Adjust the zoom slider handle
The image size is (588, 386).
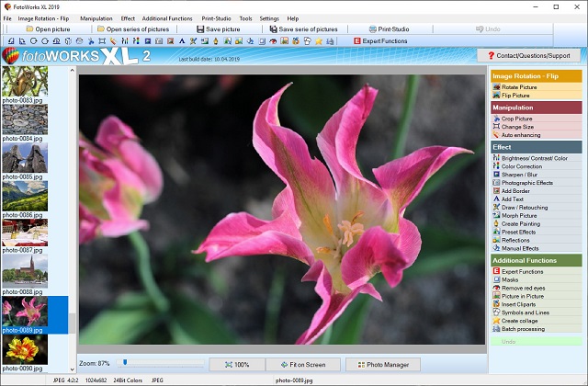124,363
